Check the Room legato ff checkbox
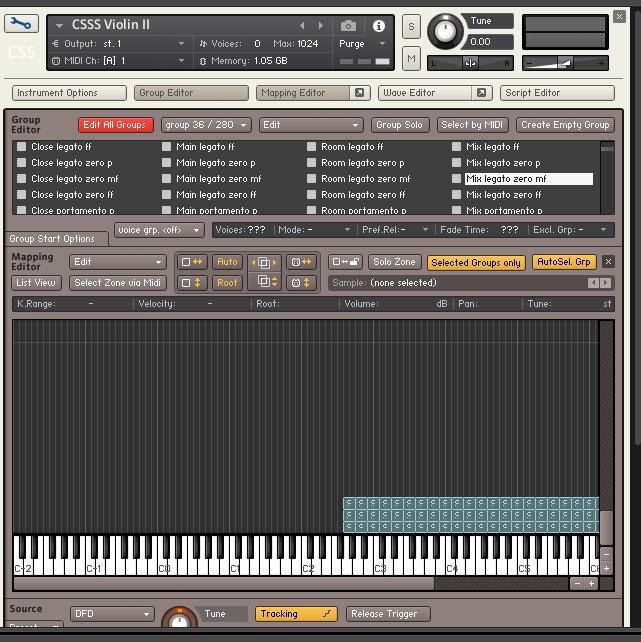Viewport: 641px width, 642px height. (x=311, y=147)
